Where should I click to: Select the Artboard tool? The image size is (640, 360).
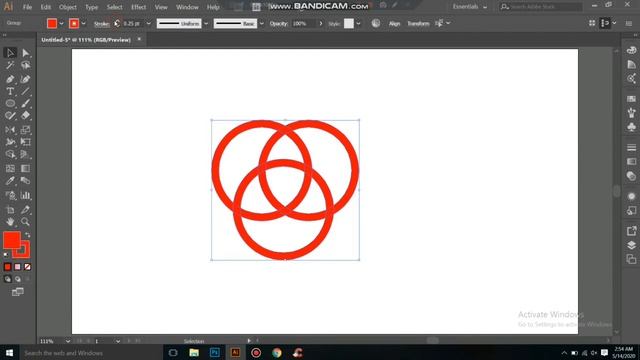click(x=10, y=210)
